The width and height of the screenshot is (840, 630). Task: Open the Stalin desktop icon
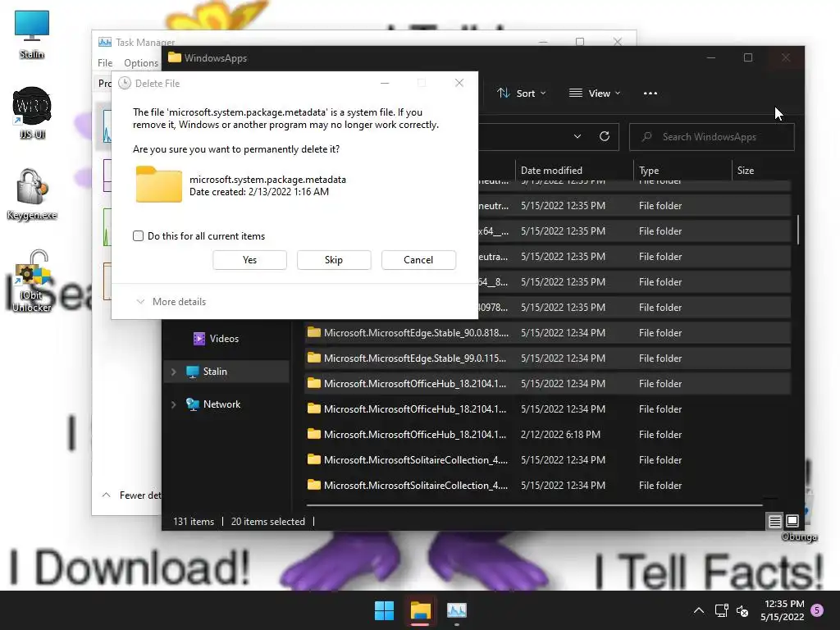[x=32, y=33]
